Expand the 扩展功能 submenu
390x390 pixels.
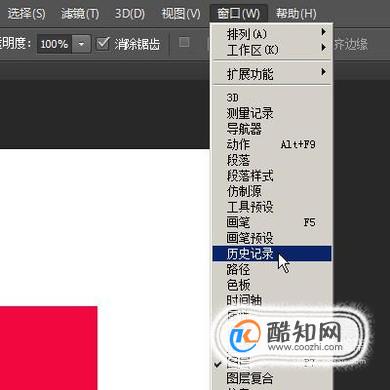pos(272,73)
